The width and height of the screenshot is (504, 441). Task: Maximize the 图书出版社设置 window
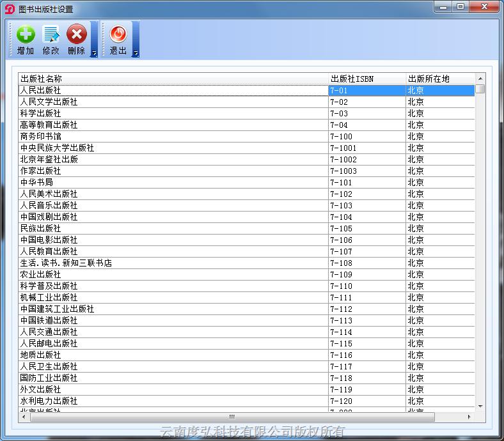tap(461, 7)
